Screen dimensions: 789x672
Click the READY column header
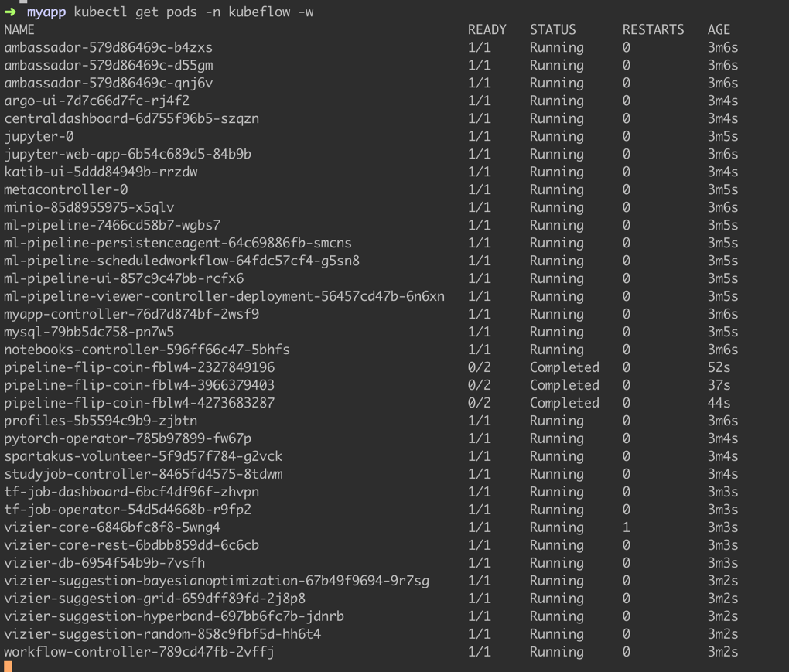(x=487, y=30)
